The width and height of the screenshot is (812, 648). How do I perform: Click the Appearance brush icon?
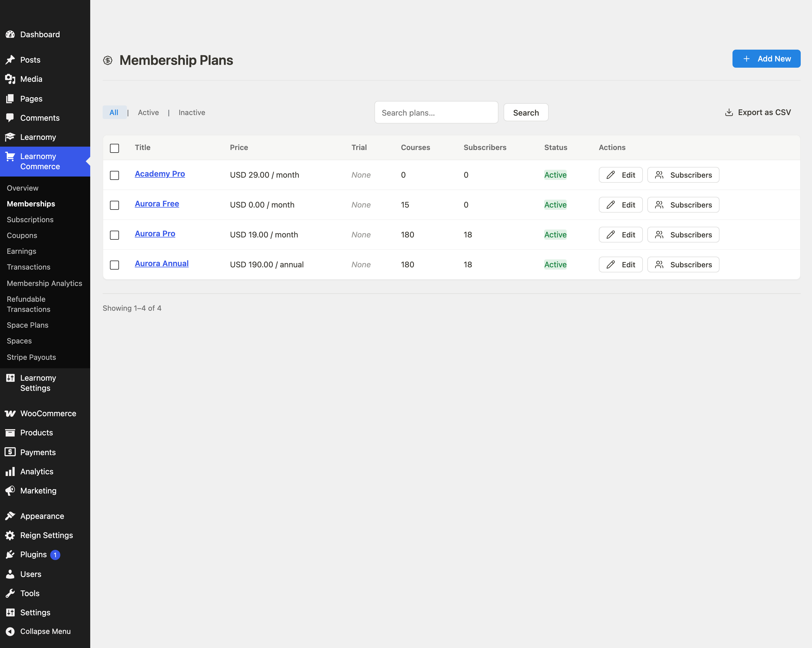pyautogui.click(x=10, y=516)
